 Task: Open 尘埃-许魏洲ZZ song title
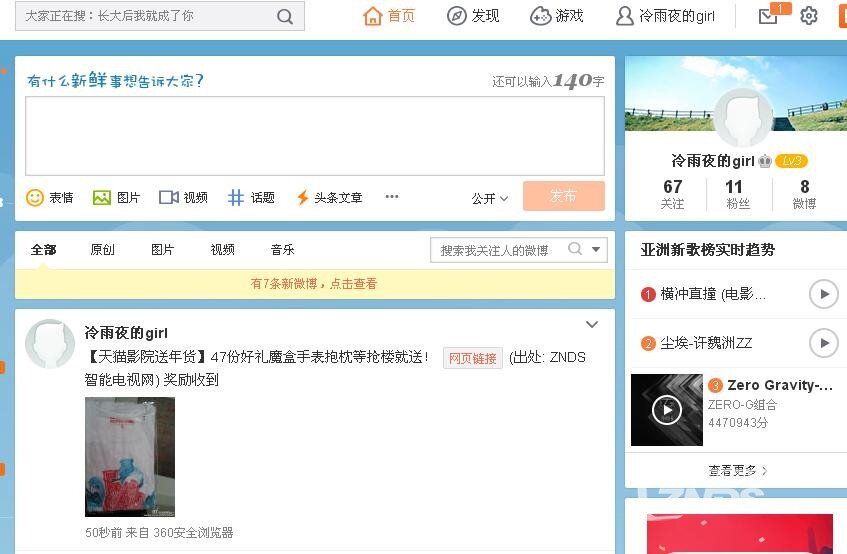tap(706, 343)
